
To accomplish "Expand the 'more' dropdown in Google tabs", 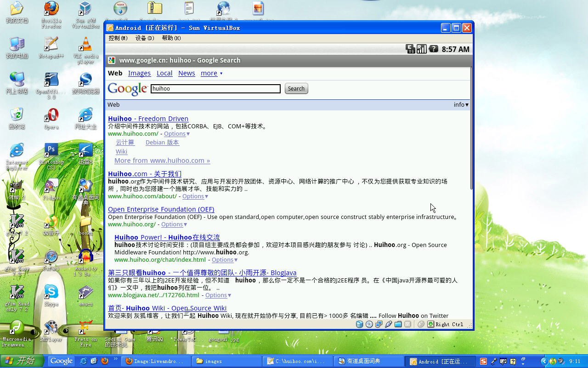I will click(211, 73).
